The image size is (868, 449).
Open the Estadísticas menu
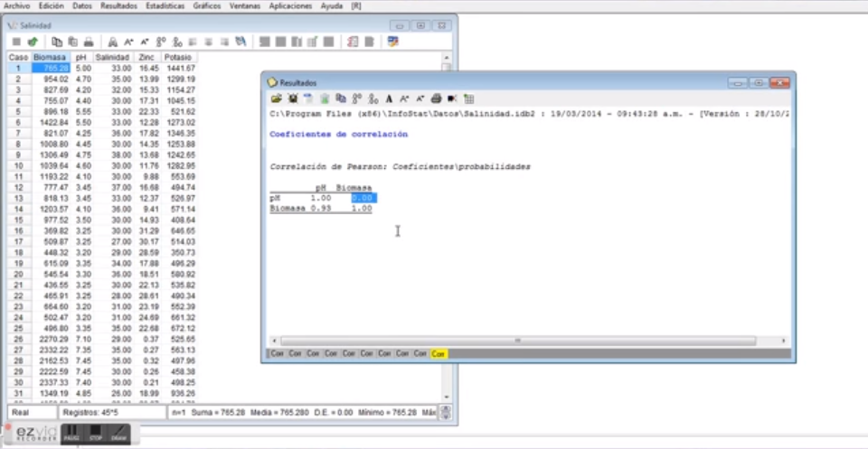[165, 5]
